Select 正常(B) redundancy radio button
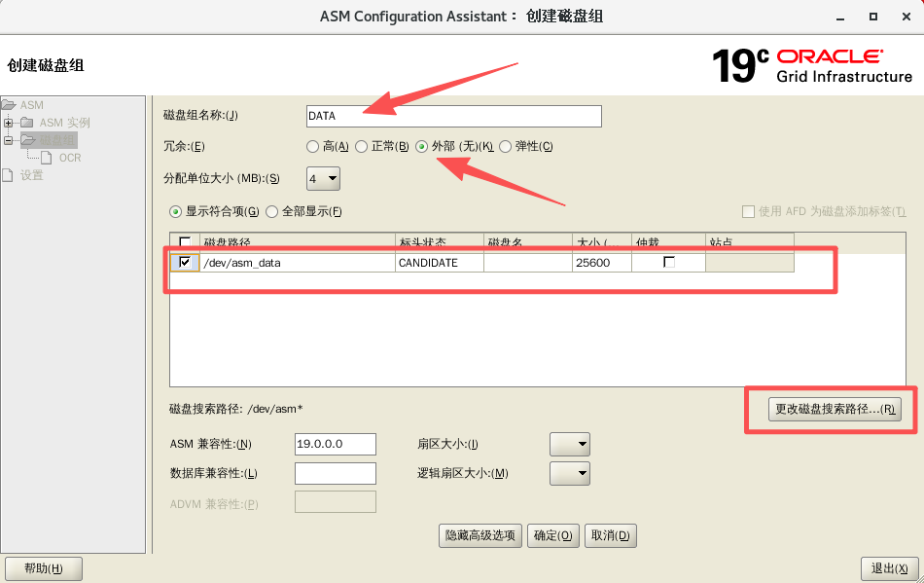Image resolution: width=924 pixels, height=583 pixels. [x=361, y=147]
